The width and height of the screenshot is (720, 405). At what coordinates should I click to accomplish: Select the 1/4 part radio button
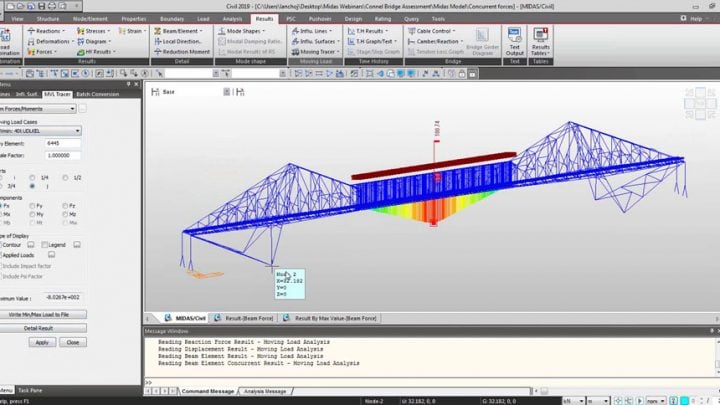(x=32, y=177)
